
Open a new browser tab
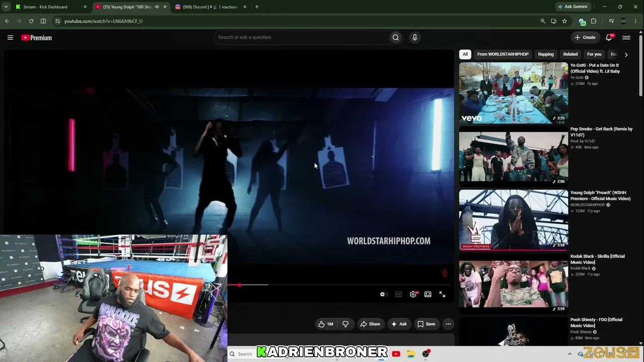[x=257, y=7]
